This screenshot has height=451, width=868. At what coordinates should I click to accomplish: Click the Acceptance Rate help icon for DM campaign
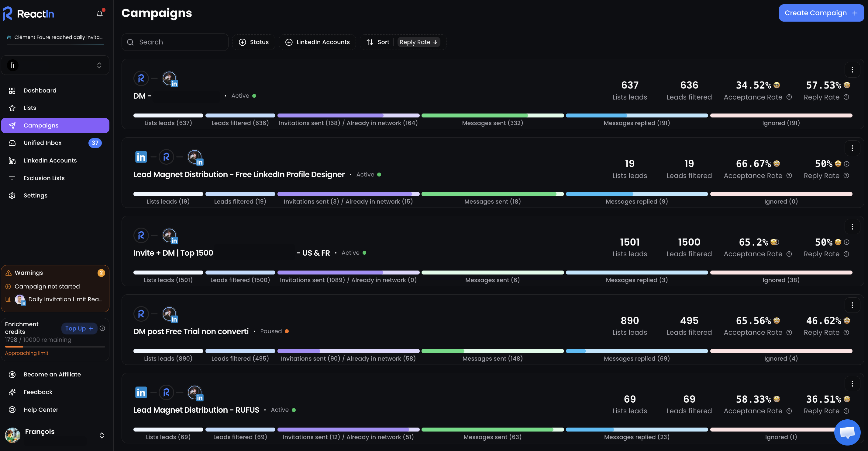point(789,97)
